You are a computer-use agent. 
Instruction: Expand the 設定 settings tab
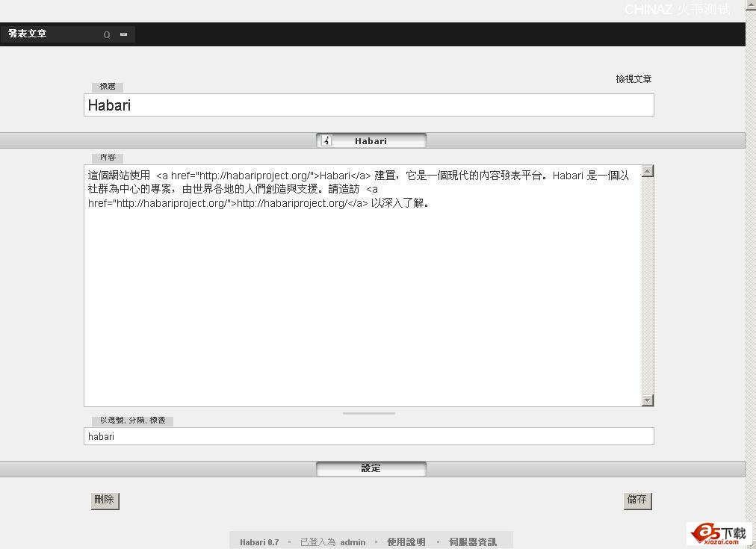pyautogui.click(x=371, y=468)
